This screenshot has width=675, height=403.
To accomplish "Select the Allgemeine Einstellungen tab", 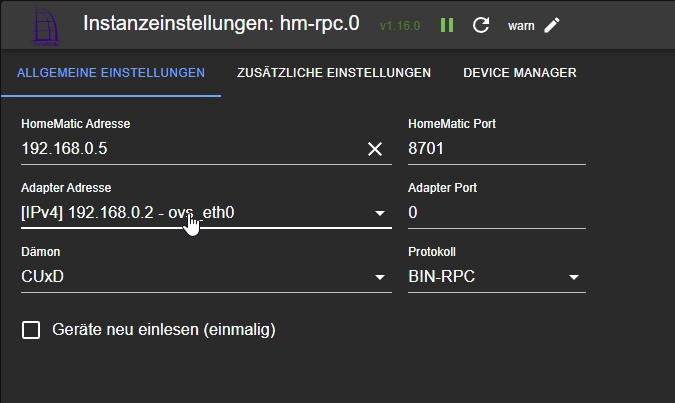I will pyautogui.click(x=111, y=73).
